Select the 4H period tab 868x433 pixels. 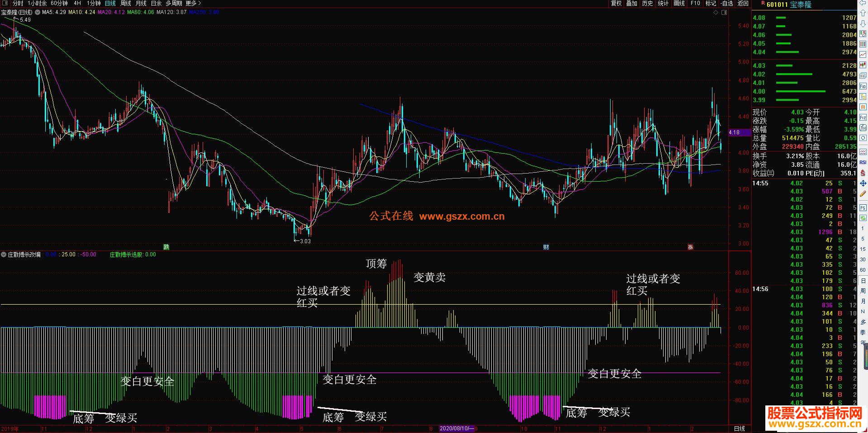click(x=77, y=3)
